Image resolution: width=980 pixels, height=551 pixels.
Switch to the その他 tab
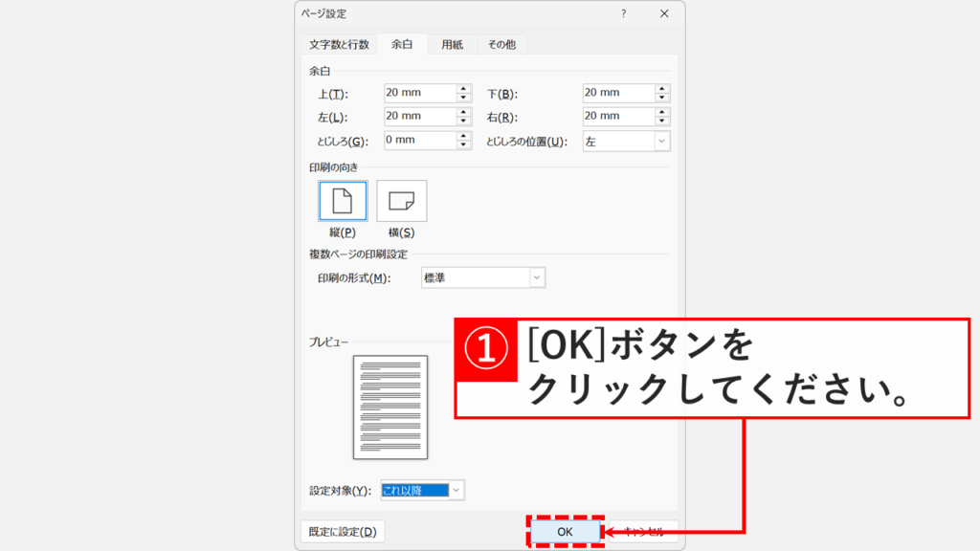click(x=501, y=43)
